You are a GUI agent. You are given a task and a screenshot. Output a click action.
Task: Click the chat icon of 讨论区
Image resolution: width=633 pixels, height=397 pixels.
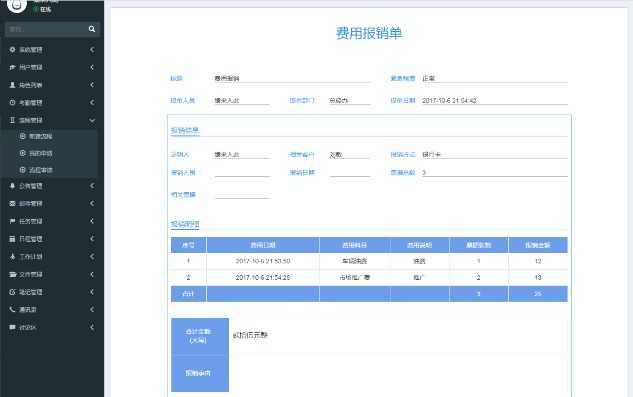(13, 327)
